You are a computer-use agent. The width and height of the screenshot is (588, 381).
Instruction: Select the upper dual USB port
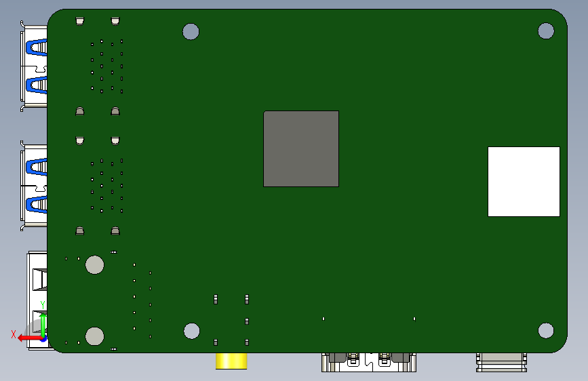[x=34, y=66]
